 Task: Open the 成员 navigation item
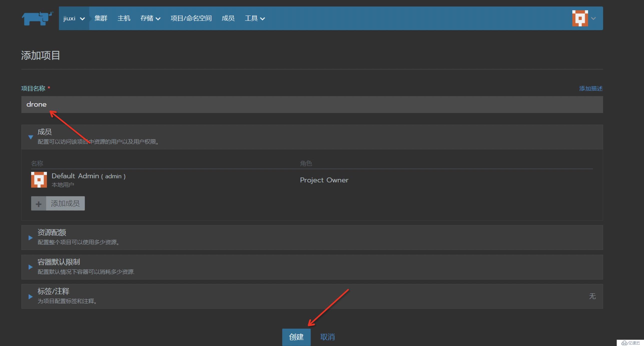(x=228, y=18)
